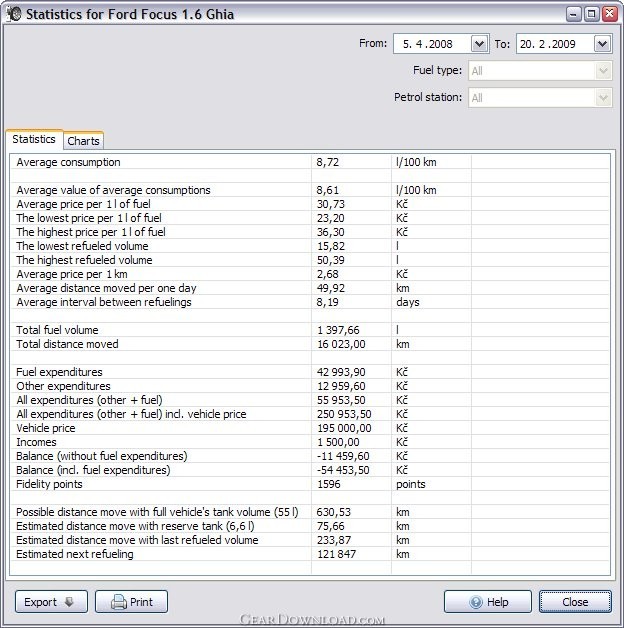Click 'The highest price per 1 l of fuel'

click(x=91, y=232)
